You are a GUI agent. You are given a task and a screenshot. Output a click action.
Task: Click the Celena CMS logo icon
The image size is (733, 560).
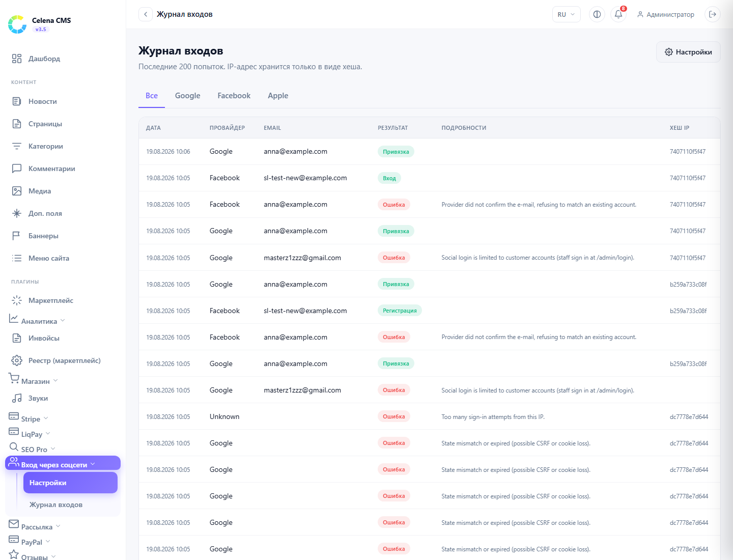pos(17,24)
